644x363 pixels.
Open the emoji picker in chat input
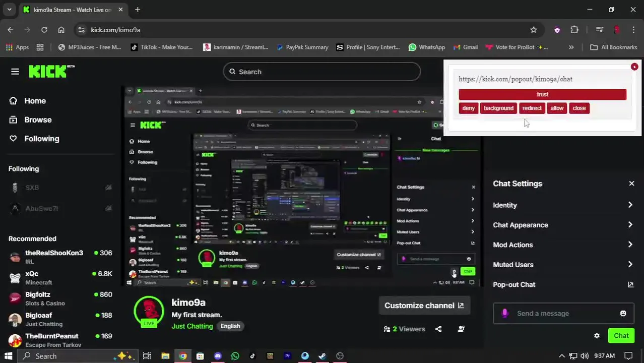[x=623, y=313]
